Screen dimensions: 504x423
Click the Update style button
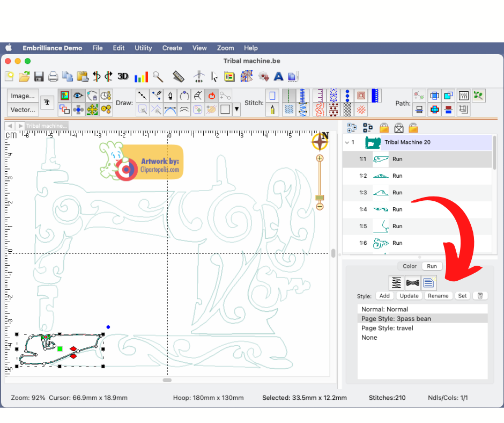click(409, 296)
